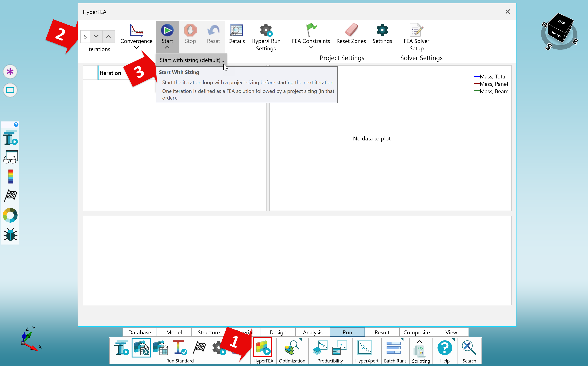588x366 pixels.
Task: Click the donut chart icon
Action: 10,215
